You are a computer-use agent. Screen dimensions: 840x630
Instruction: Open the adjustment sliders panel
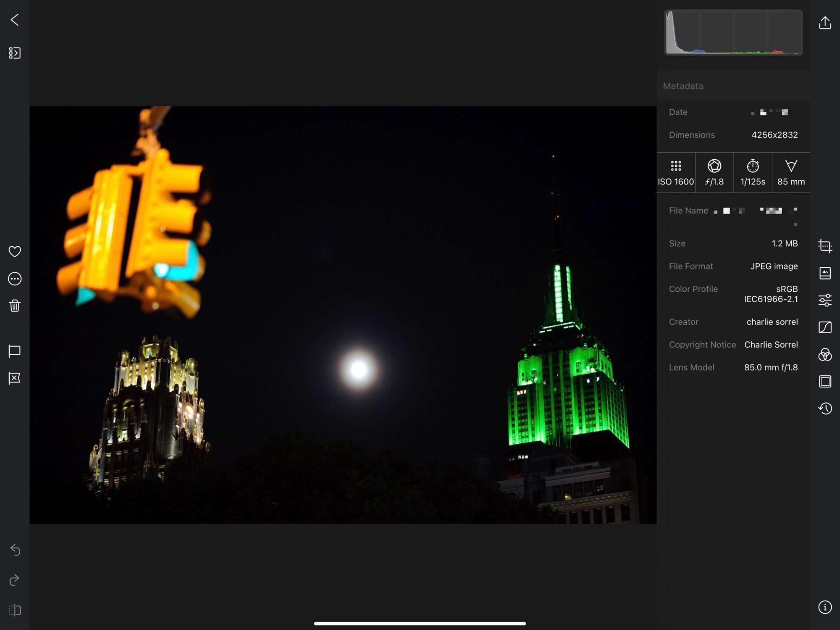pyautogui.click(x=825, y=300)
